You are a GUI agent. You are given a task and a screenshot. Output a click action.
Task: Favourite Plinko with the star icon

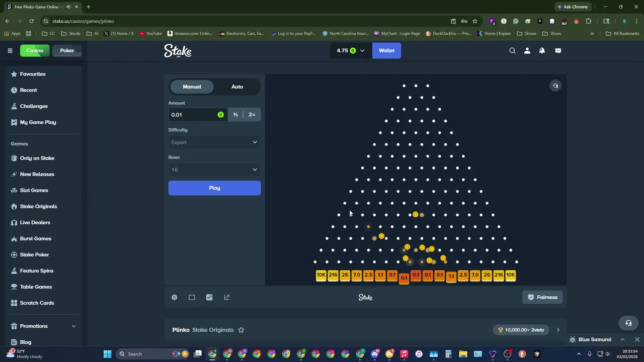[241, 330]
